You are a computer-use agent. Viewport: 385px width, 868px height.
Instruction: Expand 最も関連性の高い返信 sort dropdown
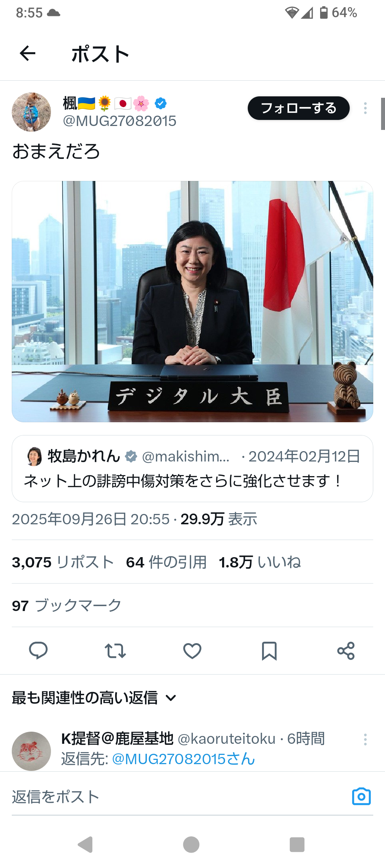click(x=94, y=698)
